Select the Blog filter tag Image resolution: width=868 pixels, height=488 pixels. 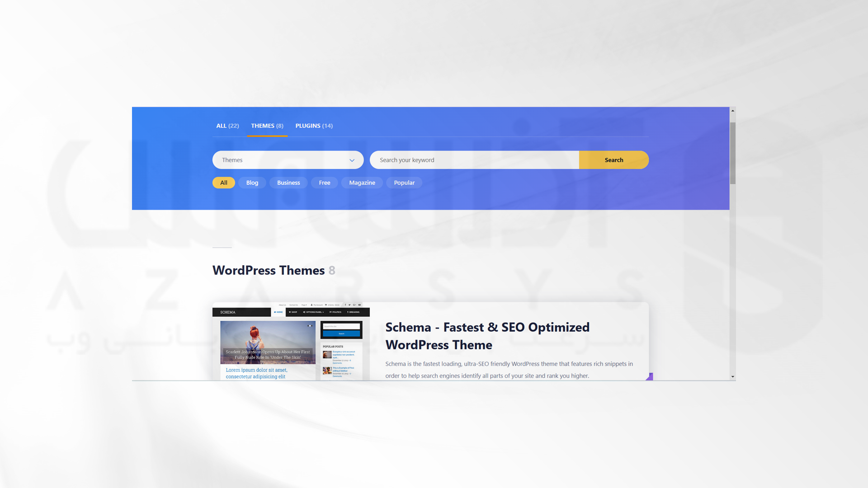tap(253, 183)
